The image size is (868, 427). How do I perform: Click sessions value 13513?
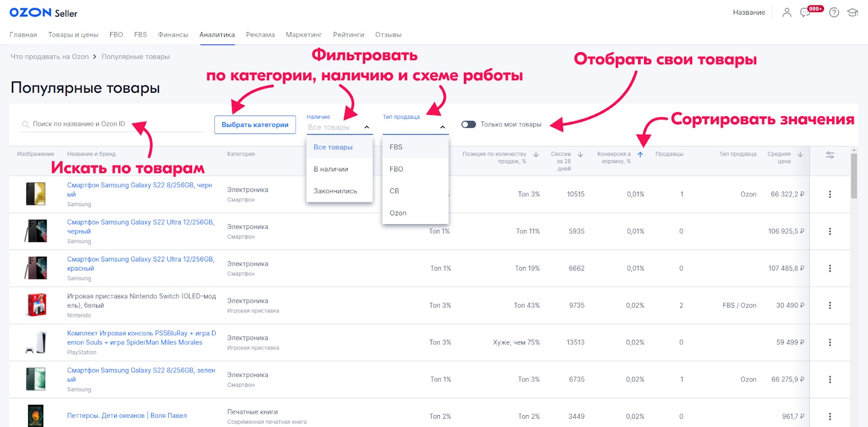[x=576, y=342]
